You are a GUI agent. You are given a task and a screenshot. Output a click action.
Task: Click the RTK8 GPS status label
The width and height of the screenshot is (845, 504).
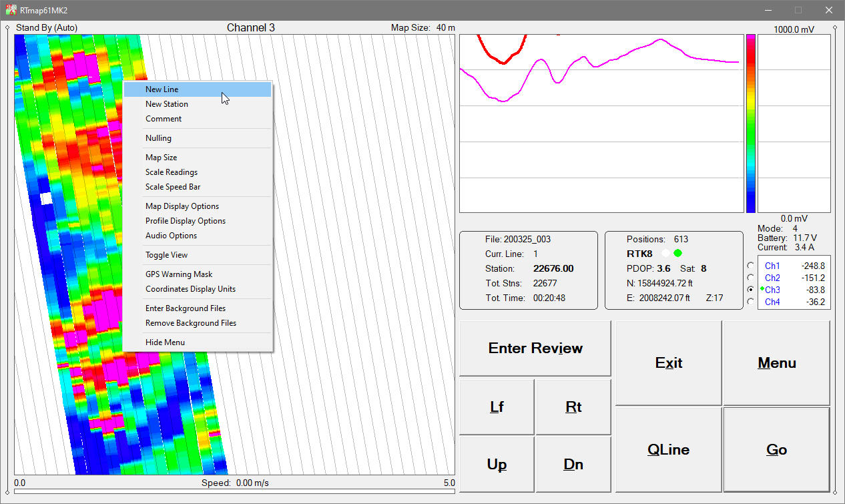[x=639, y=254]
